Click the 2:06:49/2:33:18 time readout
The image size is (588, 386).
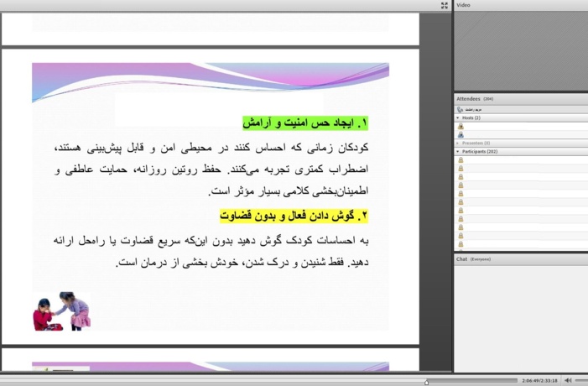pyautogui.click(x=539, y=380)
